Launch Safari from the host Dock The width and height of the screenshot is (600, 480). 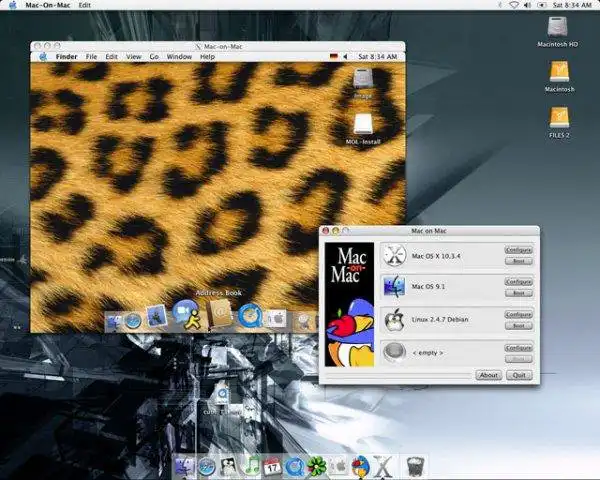coord(207,467)
